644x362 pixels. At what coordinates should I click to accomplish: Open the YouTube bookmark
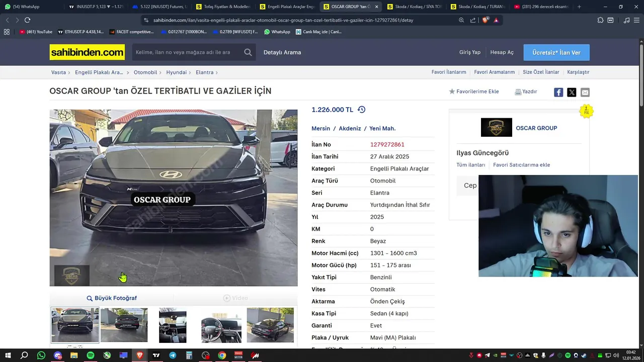point(36,32)
